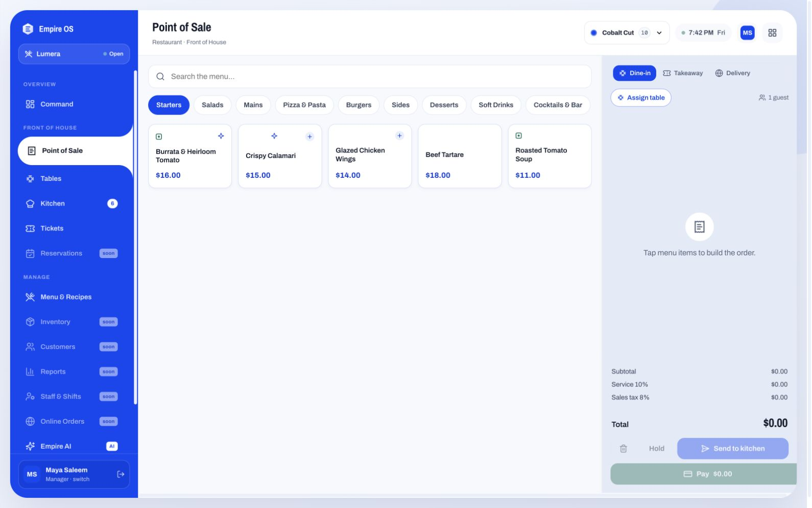
Task: Open Tickets using its ticket icon
Action: 30,228
